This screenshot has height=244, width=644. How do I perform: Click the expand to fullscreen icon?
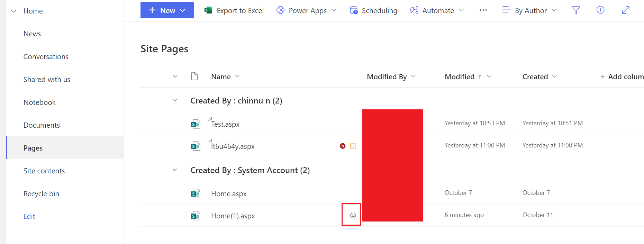[x=625, y=10]
